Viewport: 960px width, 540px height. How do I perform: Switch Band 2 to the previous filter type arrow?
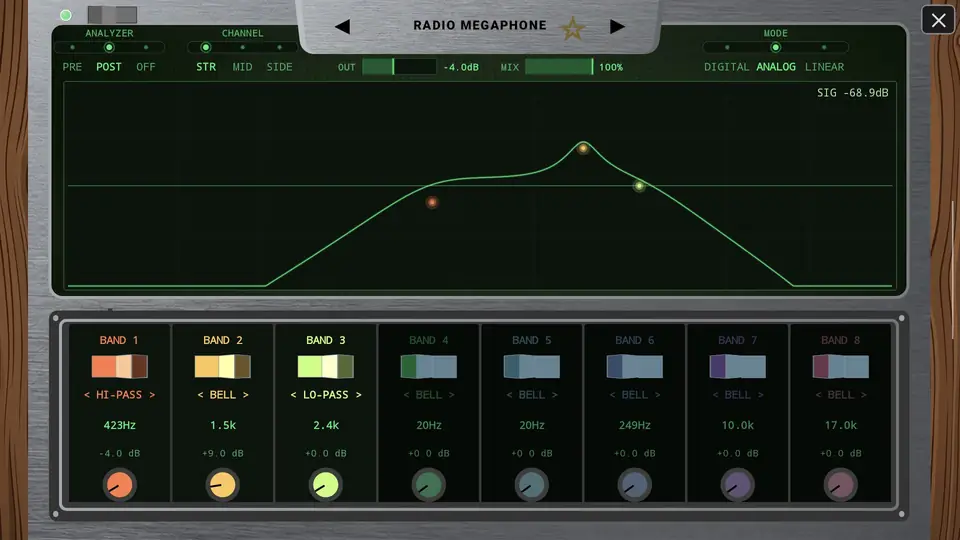[200, 395]
